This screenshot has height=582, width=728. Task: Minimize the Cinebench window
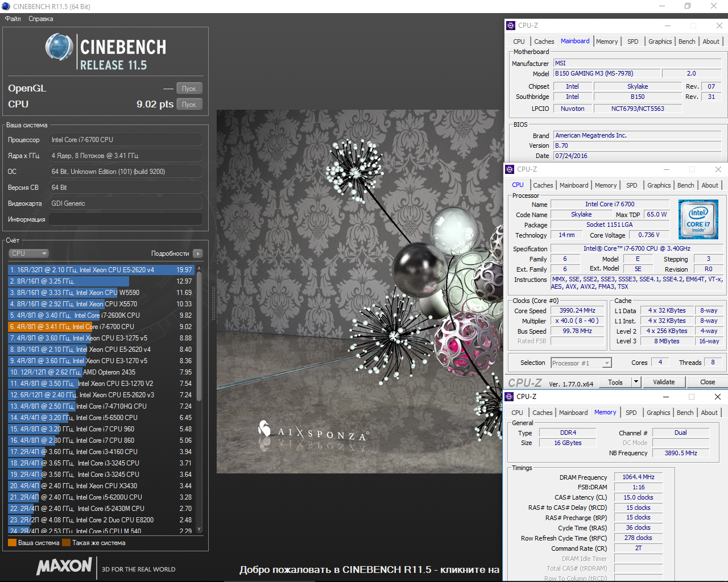(662, 6)
